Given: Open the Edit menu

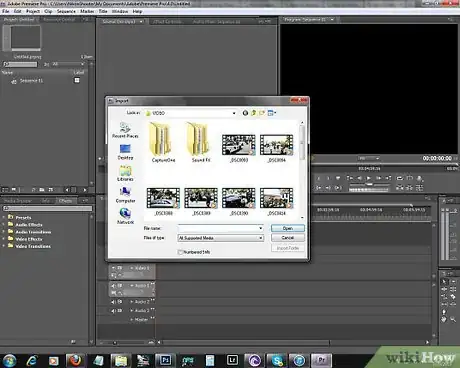Looking at the screenshot, I should pyautogui.click(x=18, y=11).
